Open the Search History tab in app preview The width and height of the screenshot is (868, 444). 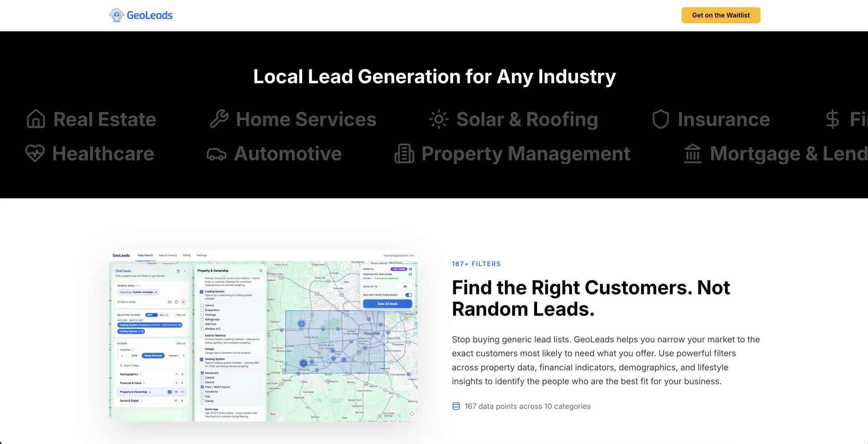[168, 255]
